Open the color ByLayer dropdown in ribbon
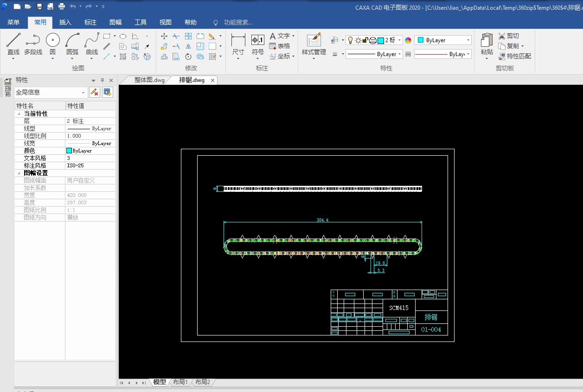Viewport: 583px width, 392px height. [443, 40]
